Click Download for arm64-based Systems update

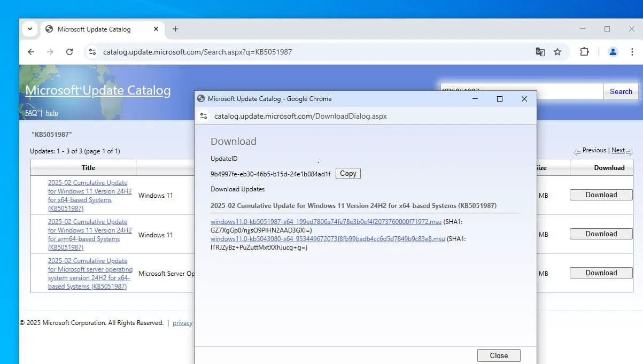point(601,234)
